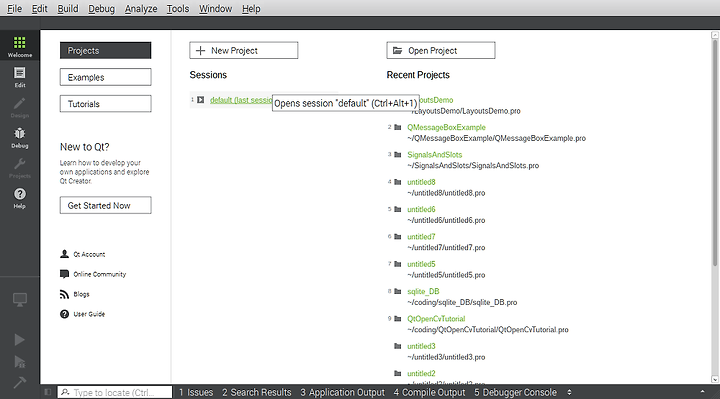The width and height of the screenshot is (720, 399).
Task: Open the 4 Compile Output pane
Action: pyautogui.click(x=429, y=392)
